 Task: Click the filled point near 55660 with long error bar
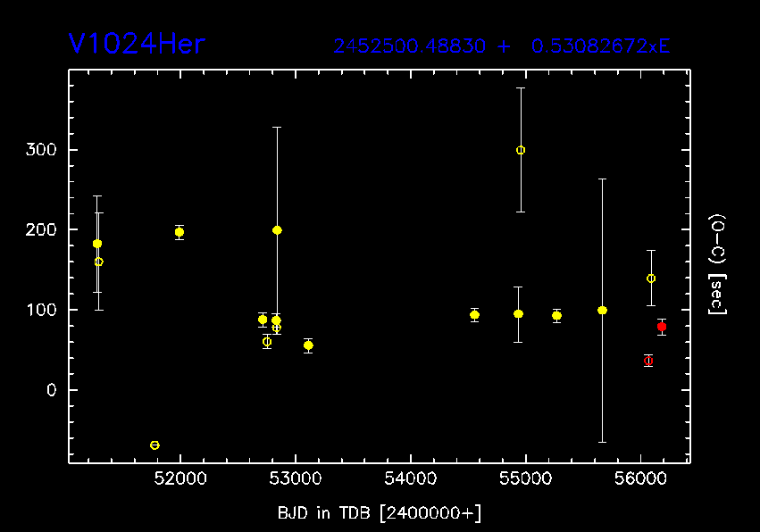pos(602,311)
